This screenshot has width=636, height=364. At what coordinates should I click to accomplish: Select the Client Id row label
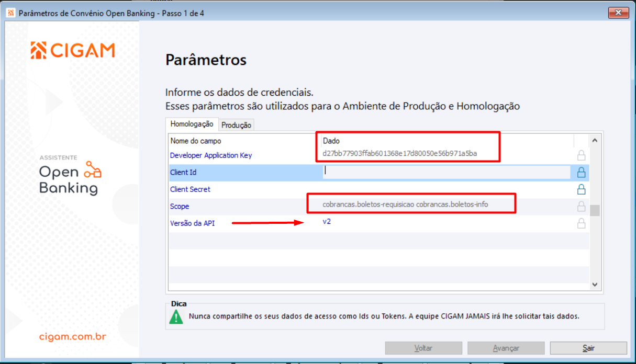(183, 172)
